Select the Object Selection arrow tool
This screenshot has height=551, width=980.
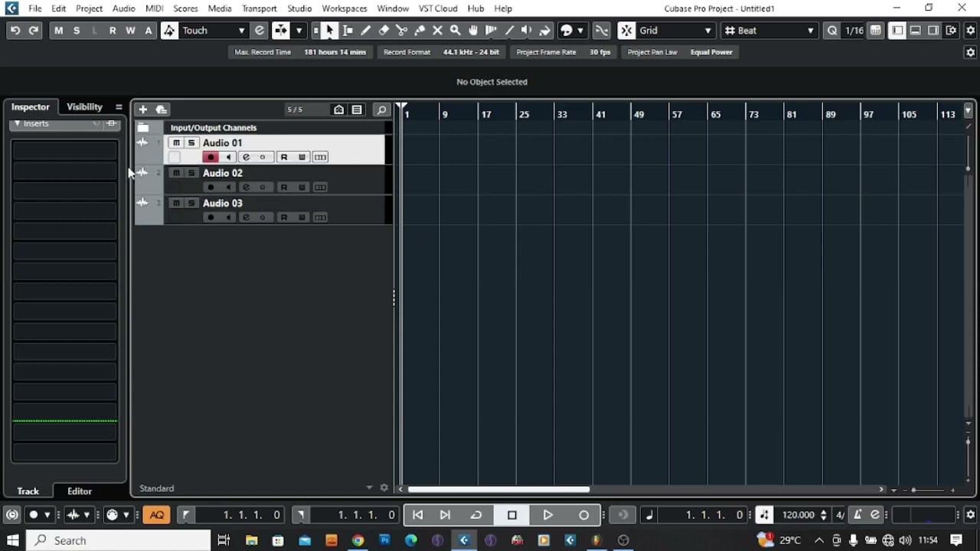(329, 31)
